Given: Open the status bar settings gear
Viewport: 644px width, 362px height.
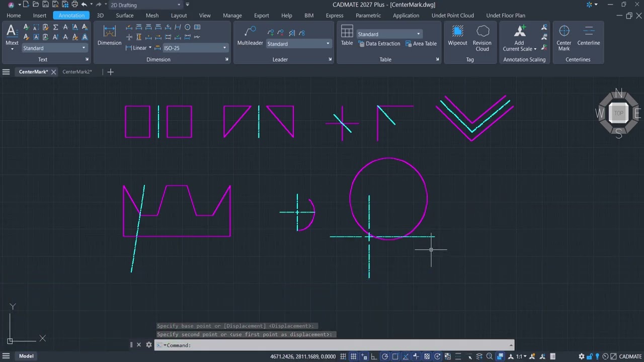Looking at the screenshot, I should [582, 356].
